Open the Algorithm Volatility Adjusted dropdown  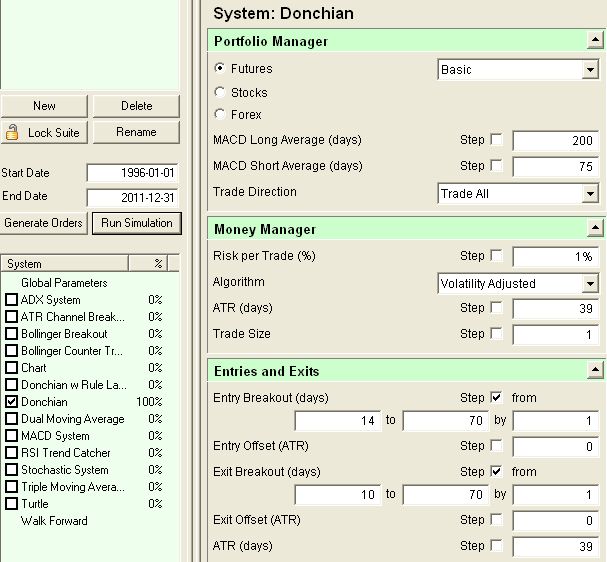point(590,284)
